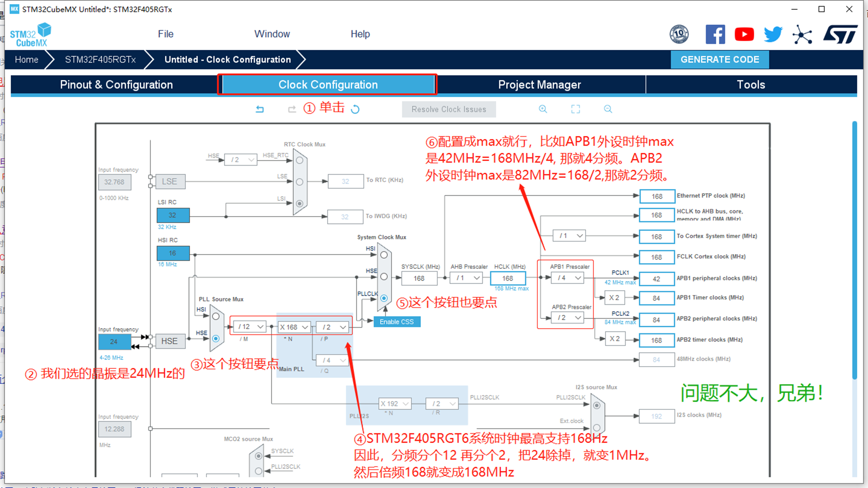This screenshot has height=488, width=868.
Task: Open the PLLI2S /R divider dropdown
Action: [x=442, y=404]
